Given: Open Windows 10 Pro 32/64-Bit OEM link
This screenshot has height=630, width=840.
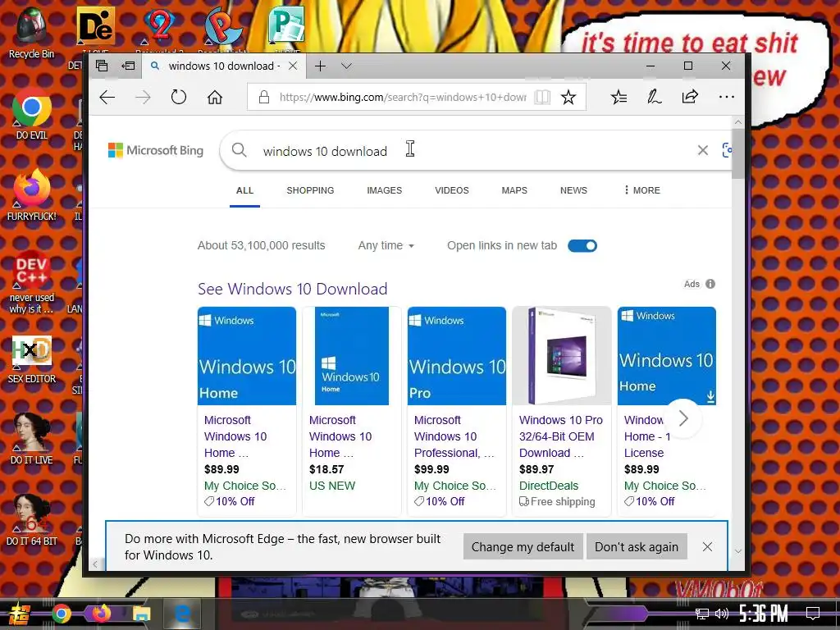Looking at the screenshot, I should [x=561, y=436].
